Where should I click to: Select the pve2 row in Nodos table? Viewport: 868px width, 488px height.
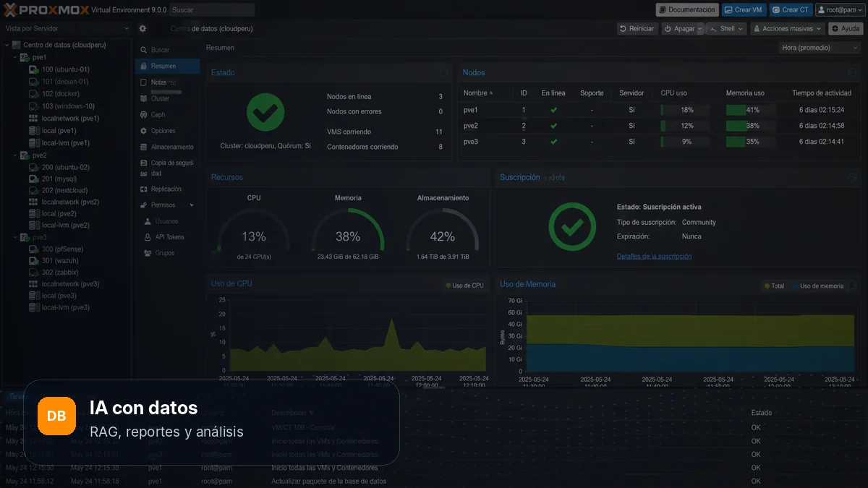pyautogui.click(x=660, y=126)
